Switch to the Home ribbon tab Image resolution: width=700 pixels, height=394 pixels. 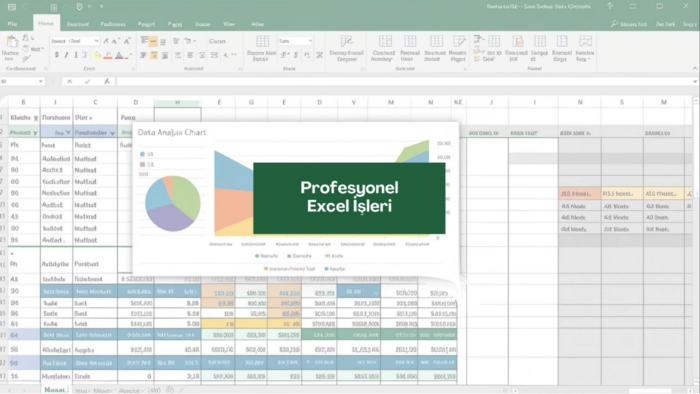tap(46, 23)
